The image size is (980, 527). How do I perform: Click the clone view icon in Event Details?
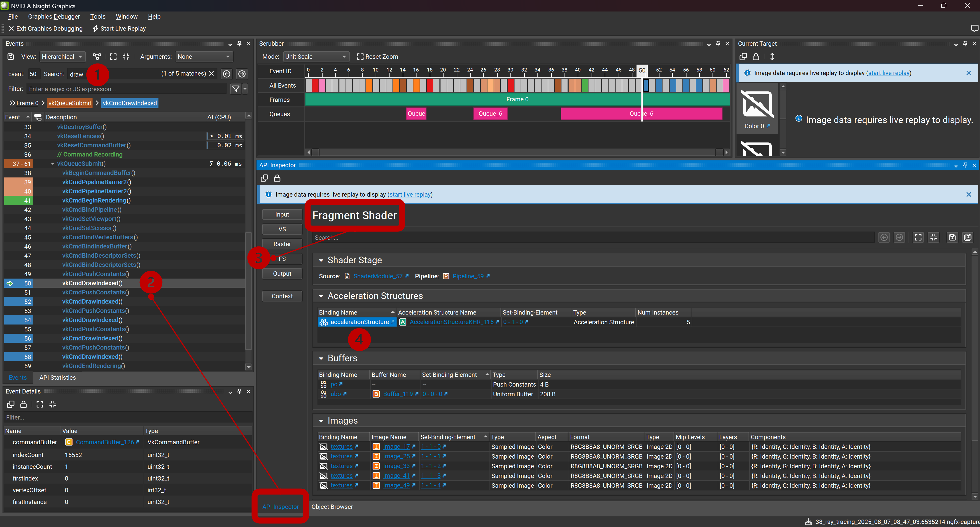pyautogui.click(x=11, y=404)
